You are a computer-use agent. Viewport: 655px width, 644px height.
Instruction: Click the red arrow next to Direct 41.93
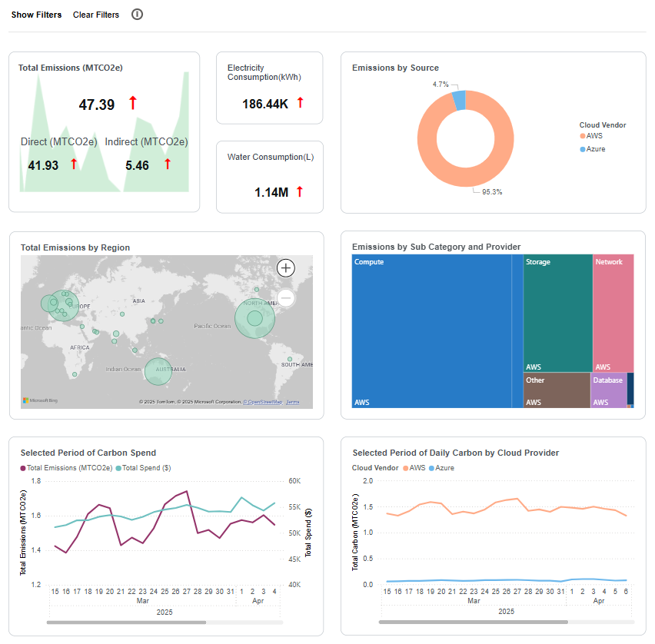coord(74,164)
